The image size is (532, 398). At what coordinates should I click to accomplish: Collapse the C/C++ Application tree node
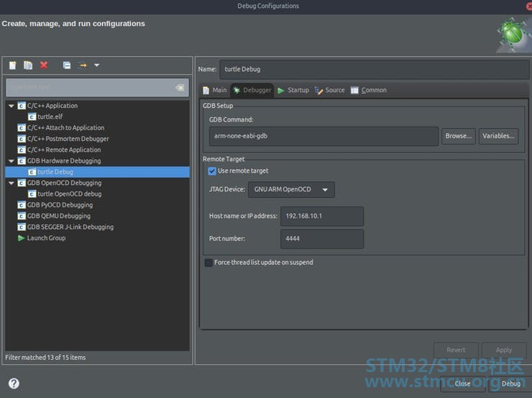pos(12,106)
